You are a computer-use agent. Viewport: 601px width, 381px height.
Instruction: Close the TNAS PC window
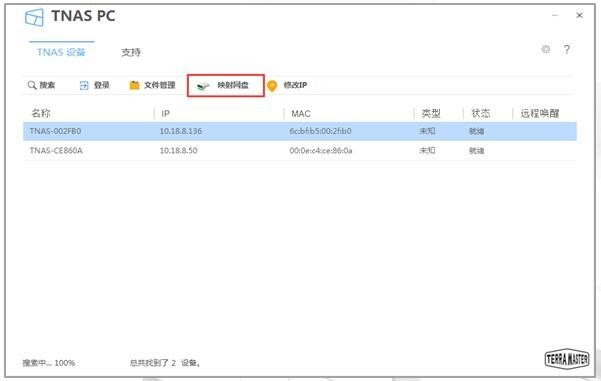580,15
